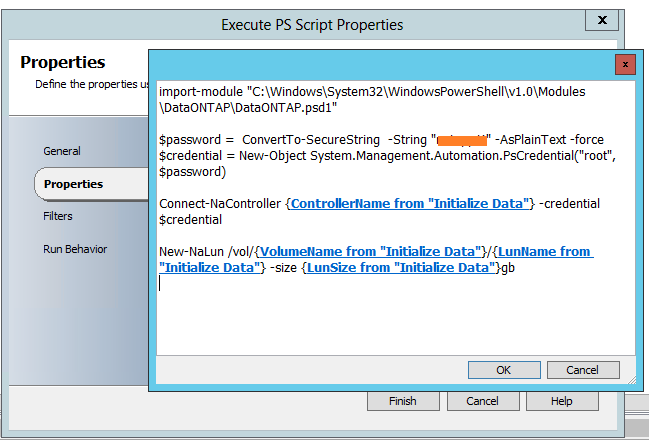
Task: Switch to the Filters tab
Action: pyautogui.click(x=58, y=216)
